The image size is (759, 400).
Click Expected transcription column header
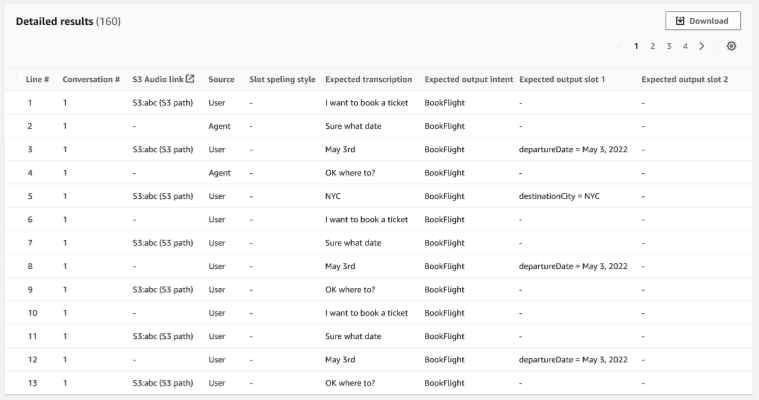click(369, 79)
